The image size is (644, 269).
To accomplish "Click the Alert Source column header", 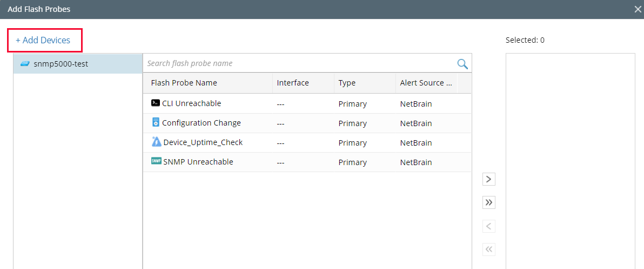I will (426, 83).
